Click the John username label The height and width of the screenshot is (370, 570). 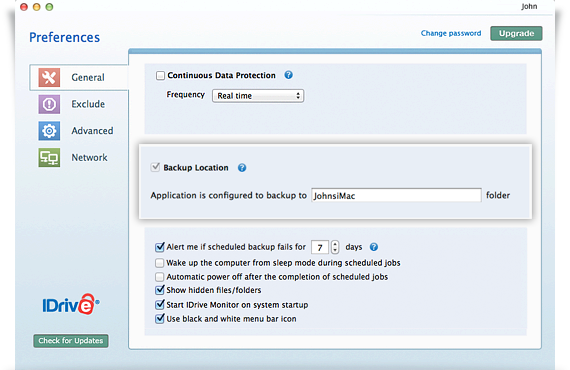pos(529,7)
